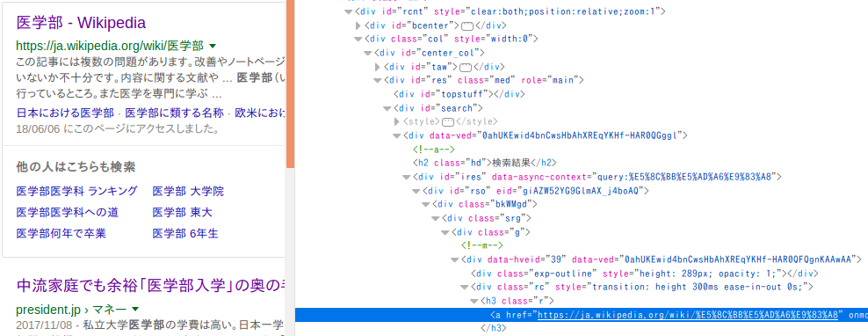Select the closing </h3> tag line

(493, 328)
